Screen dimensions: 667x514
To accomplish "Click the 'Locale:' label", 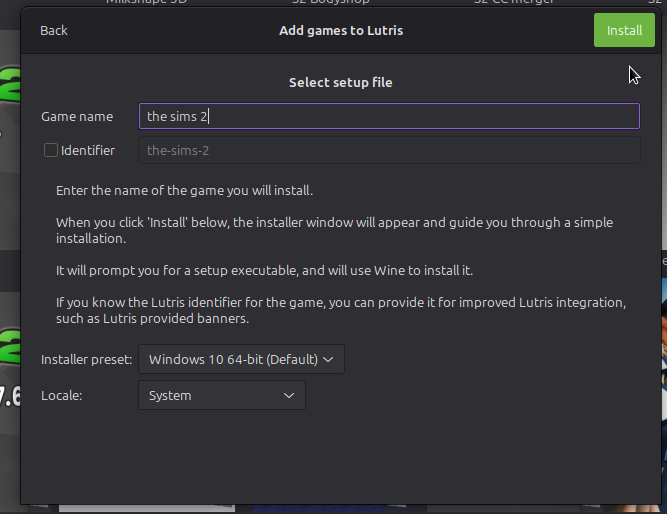I will pos(60,395).
